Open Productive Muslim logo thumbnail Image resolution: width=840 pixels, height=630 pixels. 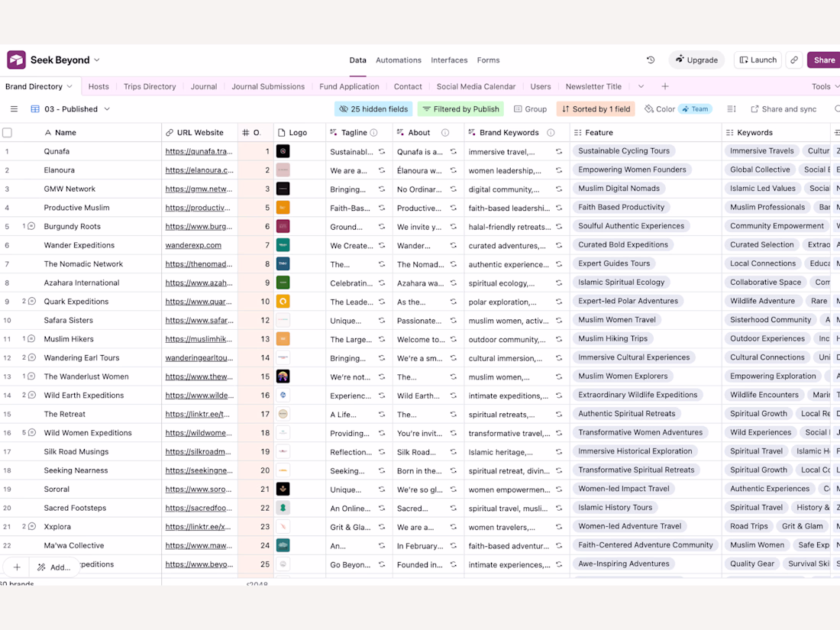pyautogui.click(x=283, y=207)
